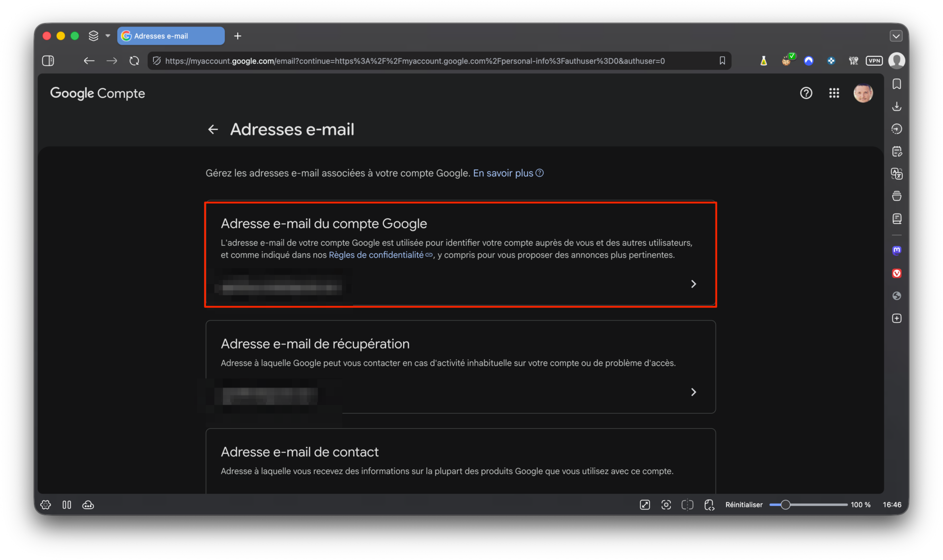Open Google Help question mark icon
Image resolution: width=943 pixels, height=560 pixels.
tap(806, 93)
